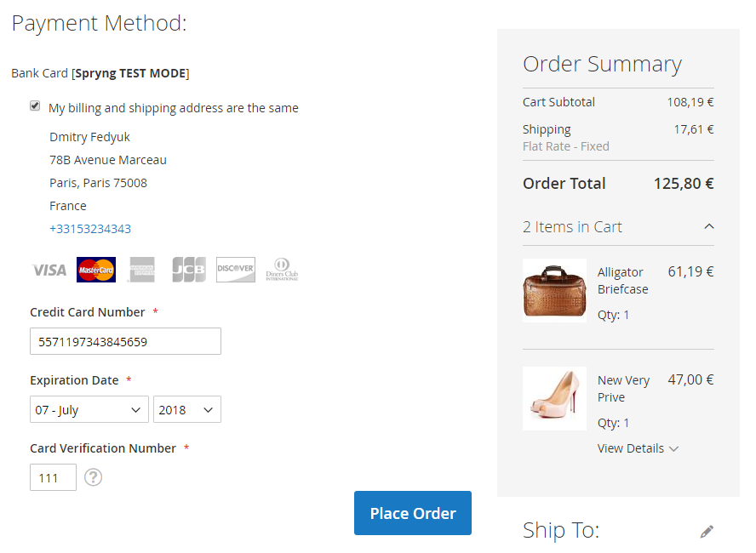Edit Ship To with pencil icon

pyautogui.click(x=707, y=532)
